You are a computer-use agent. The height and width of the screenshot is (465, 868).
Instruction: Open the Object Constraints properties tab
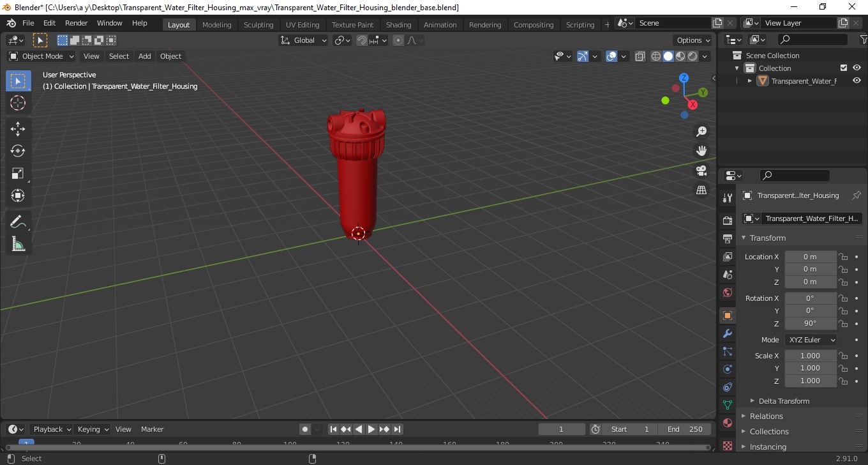tap(727, 387)
